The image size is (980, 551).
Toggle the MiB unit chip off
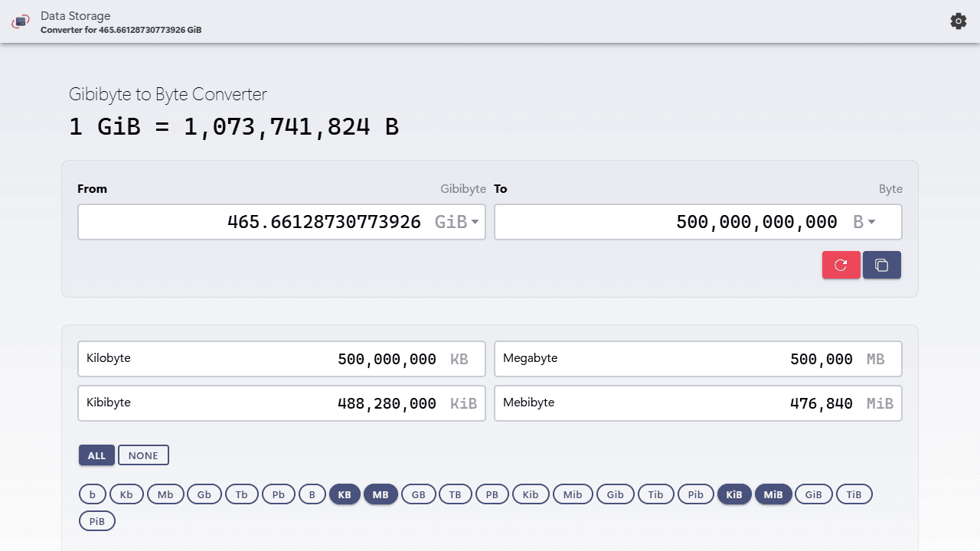click(773, 494)
